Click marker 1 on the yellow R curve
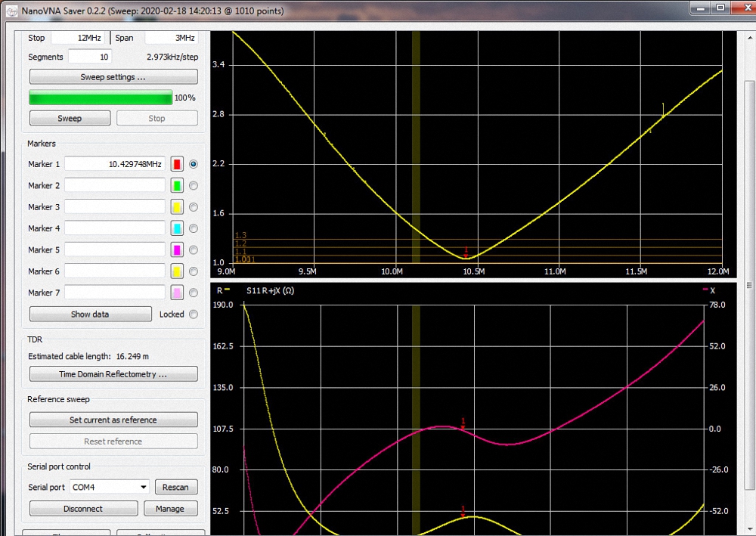This screenshot has width=756, height=536. 463,512
